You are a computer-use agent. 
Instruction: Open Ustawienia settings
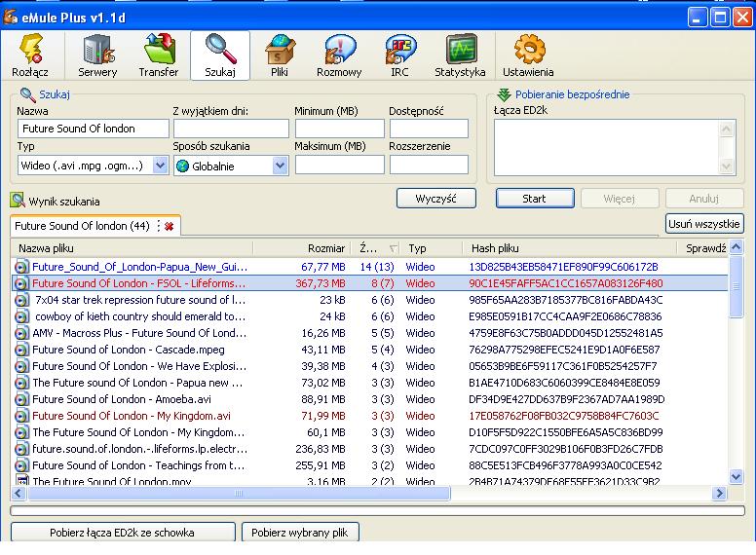(x=528, y=55)
